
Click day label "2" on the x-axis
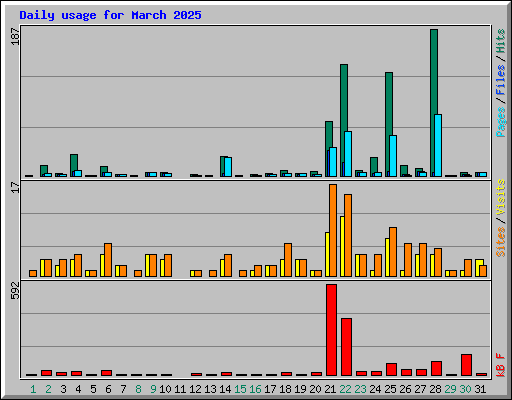(x=48, y=389)
